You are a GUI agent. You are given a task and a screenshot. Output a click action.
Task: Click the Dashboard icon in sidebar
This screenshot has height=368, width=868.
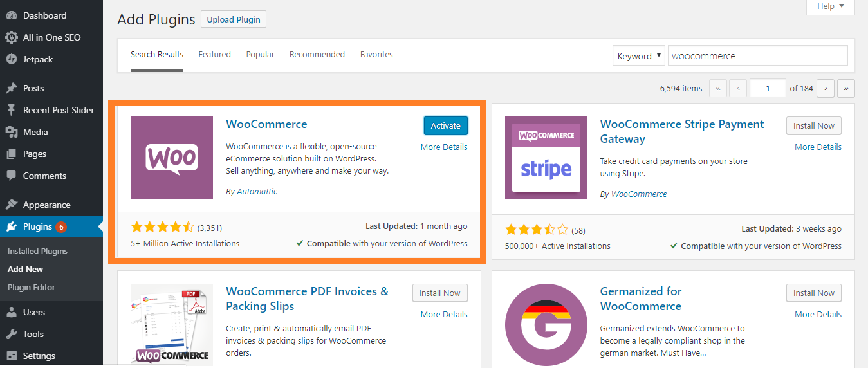(x=11, y=15)
